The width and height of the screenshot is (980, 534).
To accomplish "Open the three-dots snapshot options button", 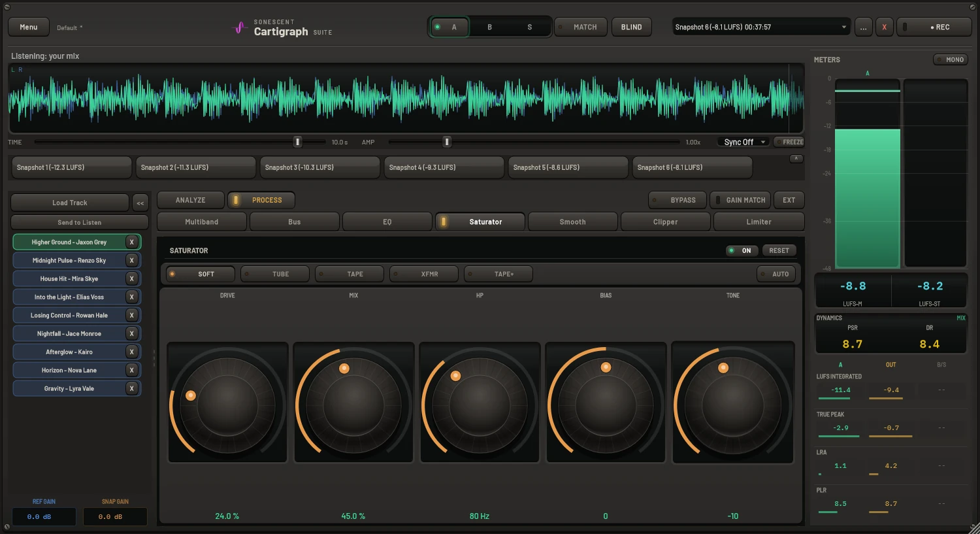I will [864, 27].
